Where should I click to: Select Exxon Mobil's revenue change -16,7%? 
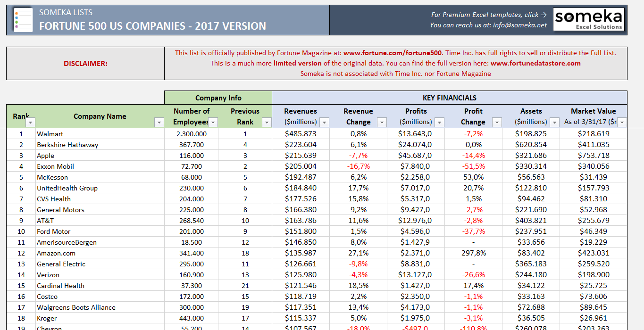point(359,166)
